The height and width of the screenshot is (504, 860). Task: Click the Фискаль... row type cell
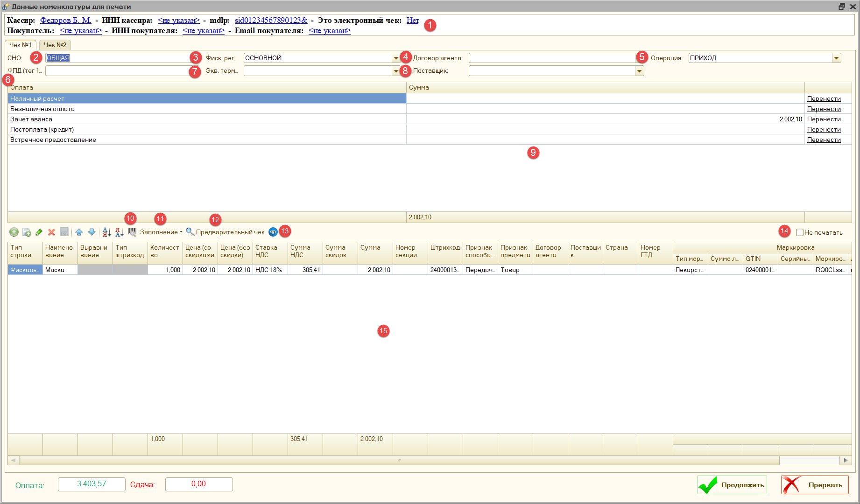point(25,270)
